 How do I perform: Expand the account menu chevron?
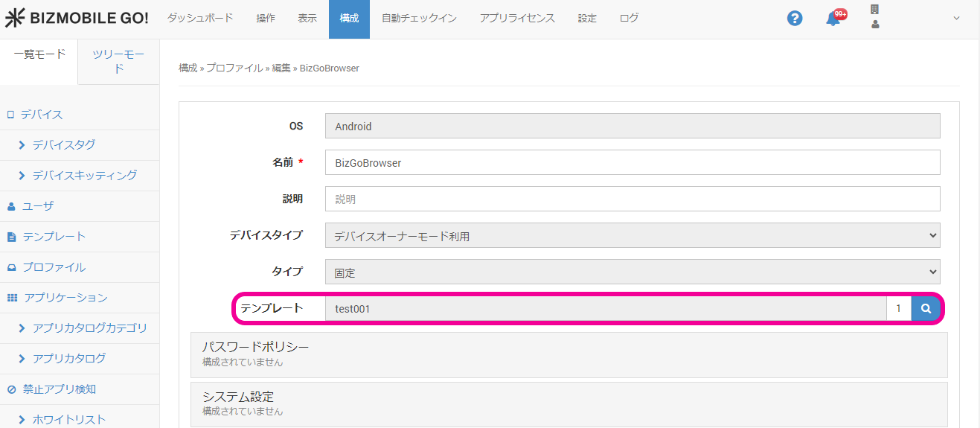[956, 19]
